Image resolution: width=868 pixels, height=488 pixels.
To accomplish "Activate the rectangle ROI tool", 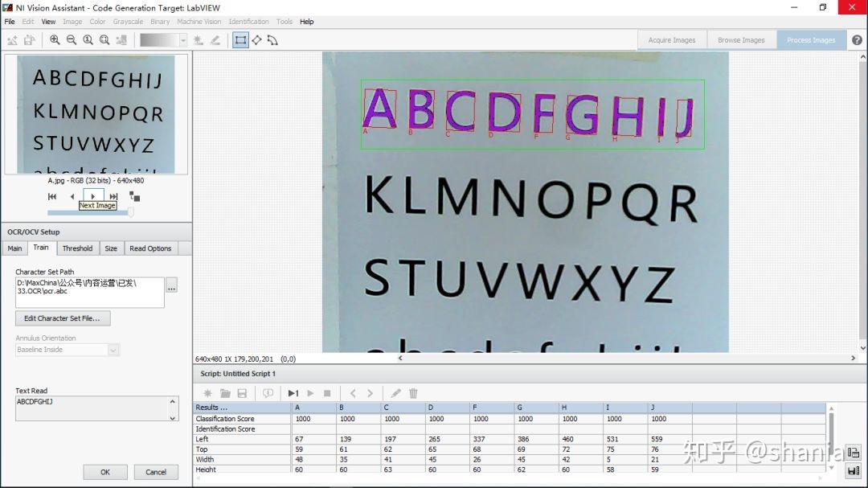I will (x=240, y=39).
